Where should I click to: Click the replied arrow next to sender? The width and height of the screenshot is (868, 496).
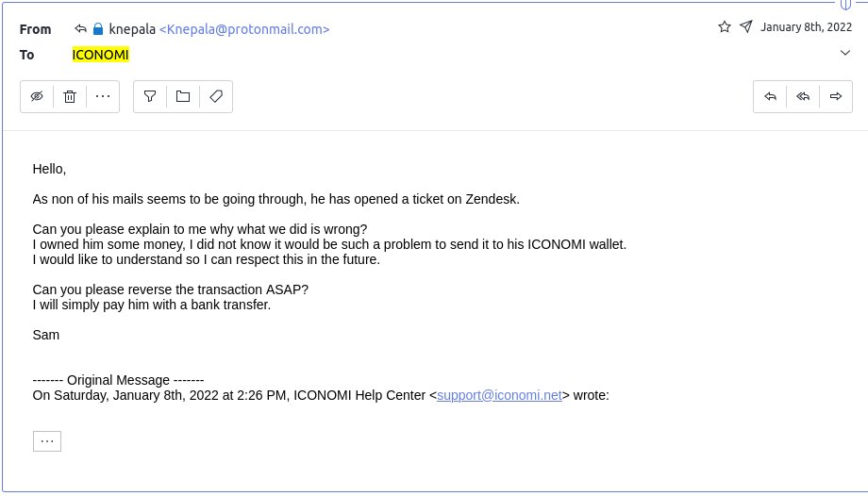tap(81, 29)
